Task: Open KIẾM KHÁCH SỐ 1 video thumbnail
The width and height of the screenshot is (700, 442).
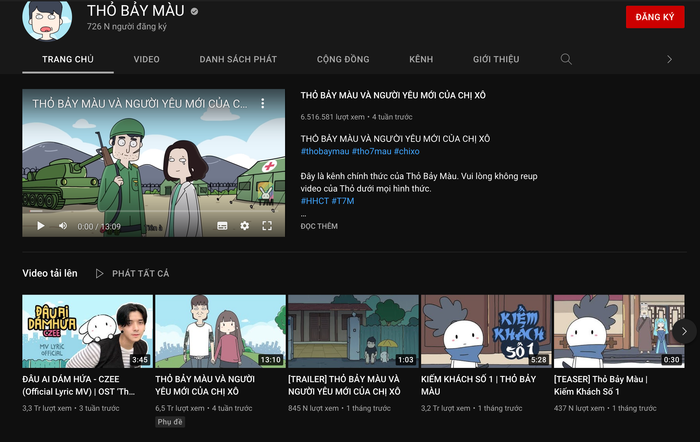Action: click(x=486, y=331)
